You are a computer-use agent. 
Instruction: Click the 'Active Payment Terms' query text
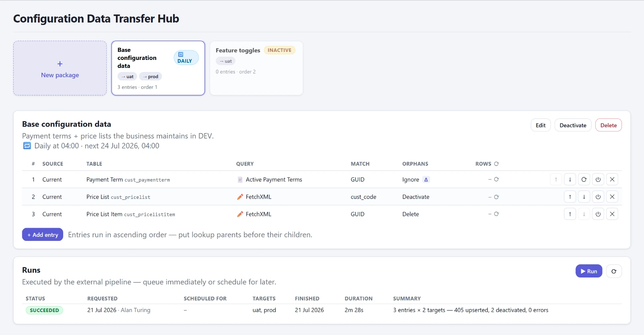pyautogui.click(x=274, y=180)
